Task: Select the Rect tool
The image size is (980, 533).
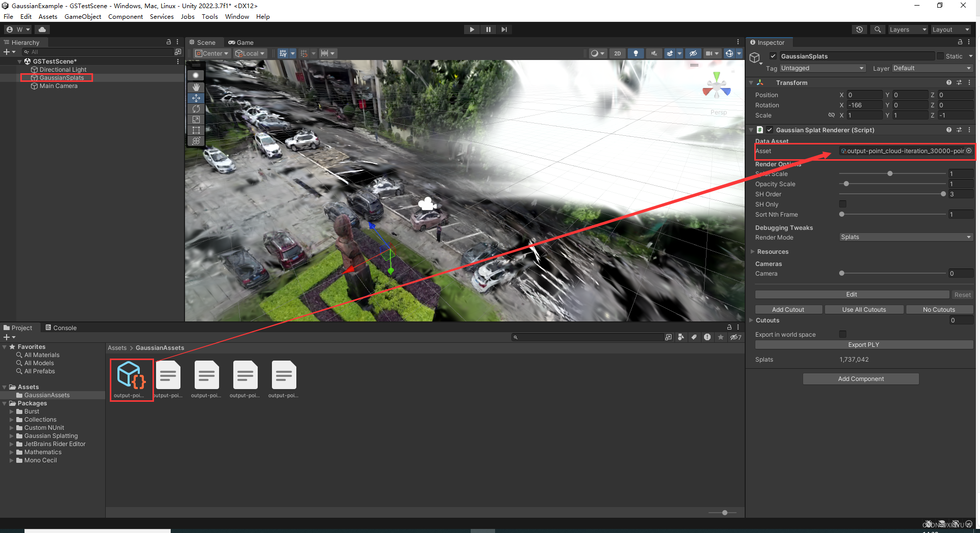Action: 196,130
